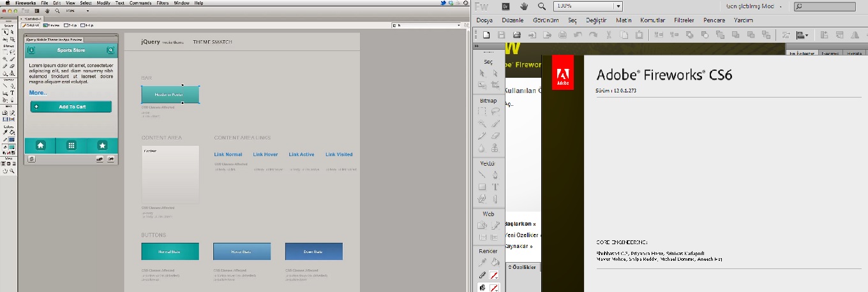
Task: Select the Slice tool under Web
Action: [495, 225]
